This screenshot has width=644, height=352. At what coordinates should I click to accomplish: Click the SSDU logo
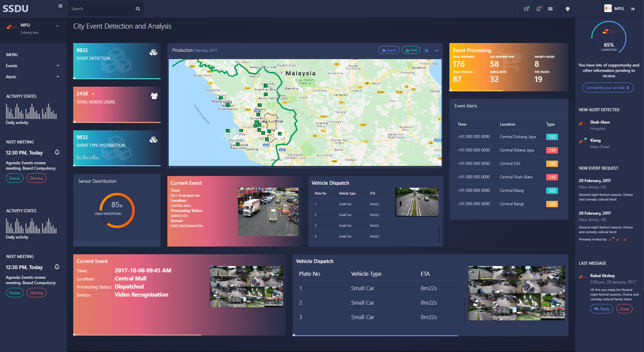pyautogui.click(x=16, y=9)
